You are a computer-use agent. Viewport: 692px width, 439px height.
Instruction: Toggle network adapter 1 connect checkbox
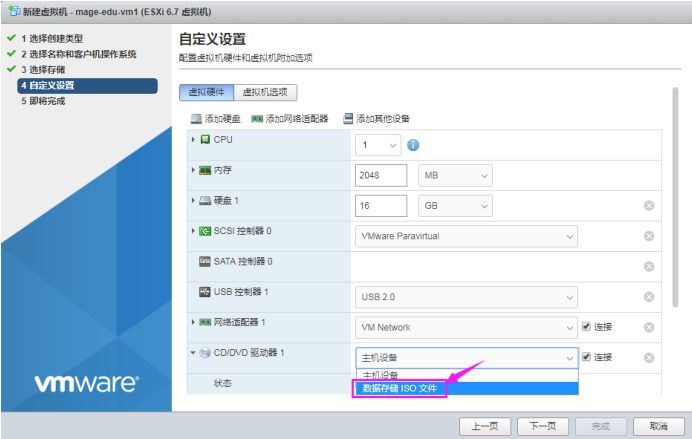pos(586,326)
